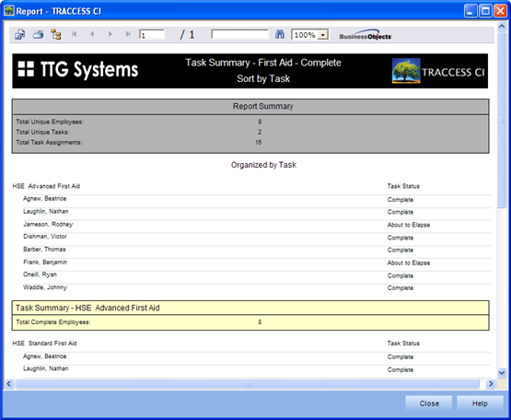This screenshot has width=511, height=420.
Task: Toggle the group tree icon
Action: (56, 34)
